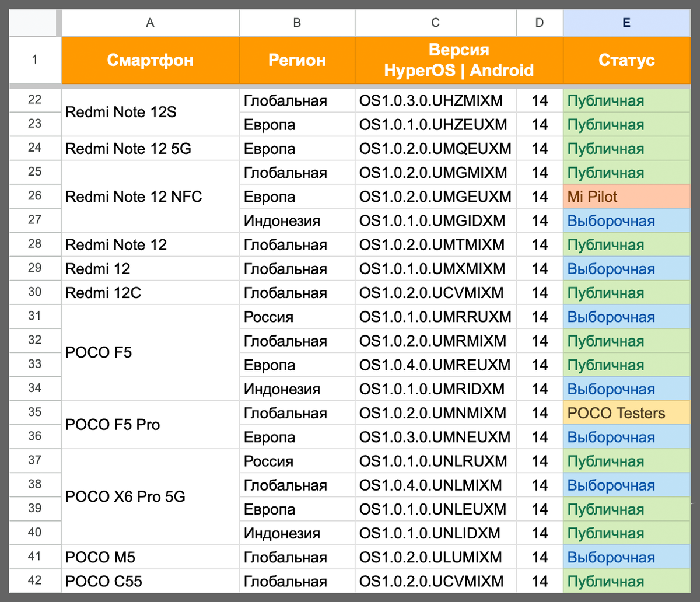Click version OS1.0.4.0.UNLMIXM
700x602 pixels.
(x=436, y=485)
